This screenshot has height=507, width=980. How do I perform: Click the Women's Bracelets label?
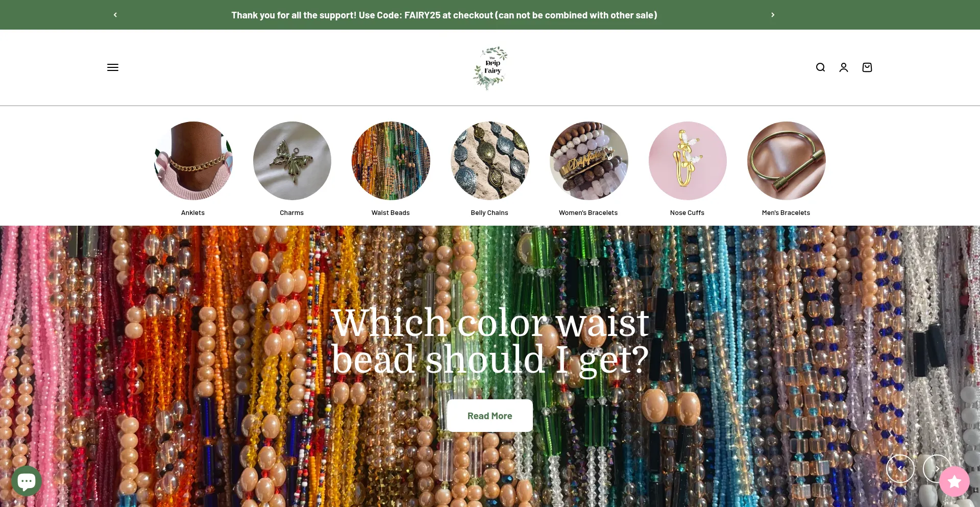point(589,213)
